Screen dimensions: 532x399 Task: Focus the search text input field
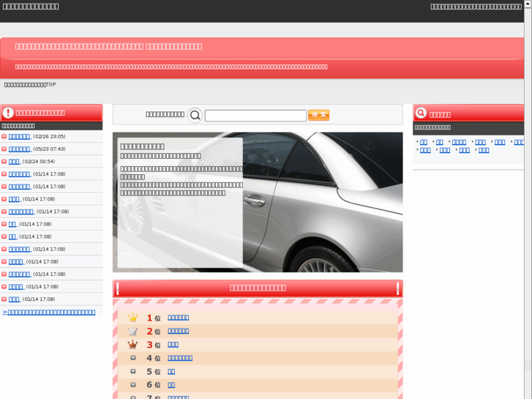(255, 116)
